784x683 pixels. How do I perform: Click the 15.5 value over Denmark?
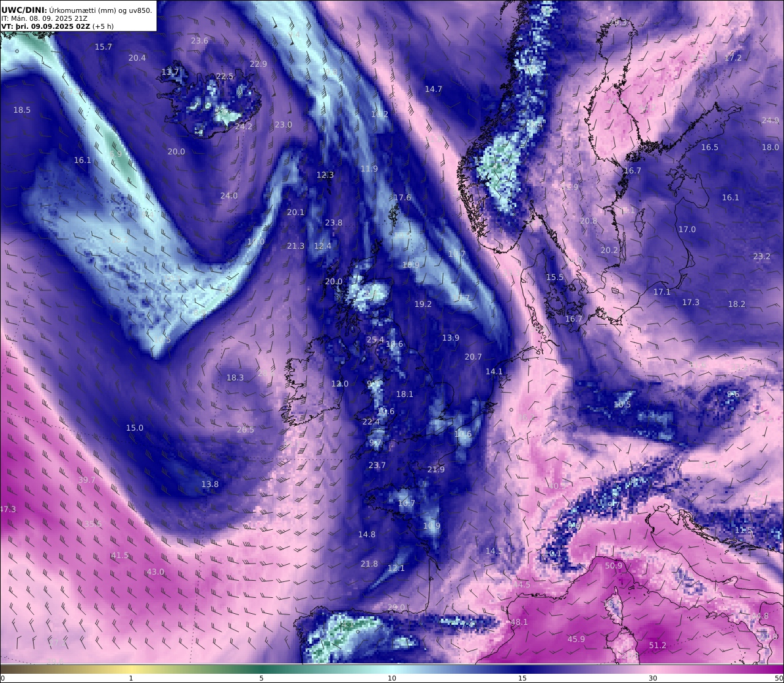[555, 277]
